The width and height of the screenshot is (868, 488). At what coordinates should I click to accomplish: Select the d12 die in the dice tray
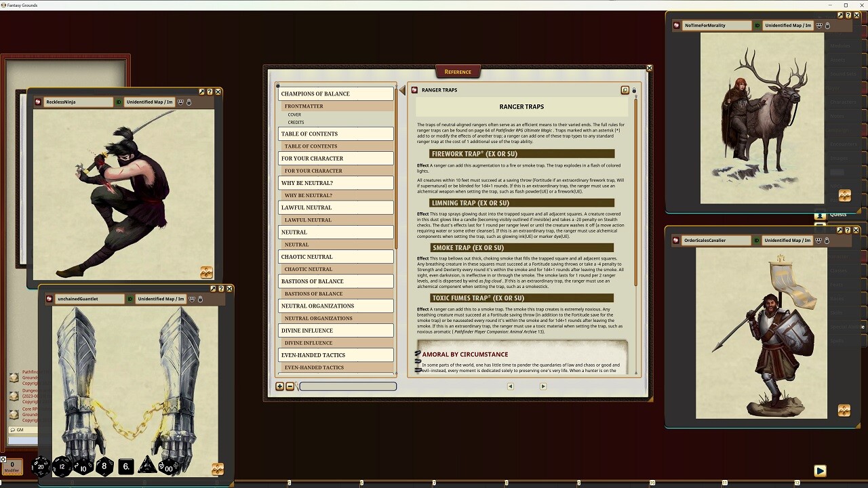62,467
